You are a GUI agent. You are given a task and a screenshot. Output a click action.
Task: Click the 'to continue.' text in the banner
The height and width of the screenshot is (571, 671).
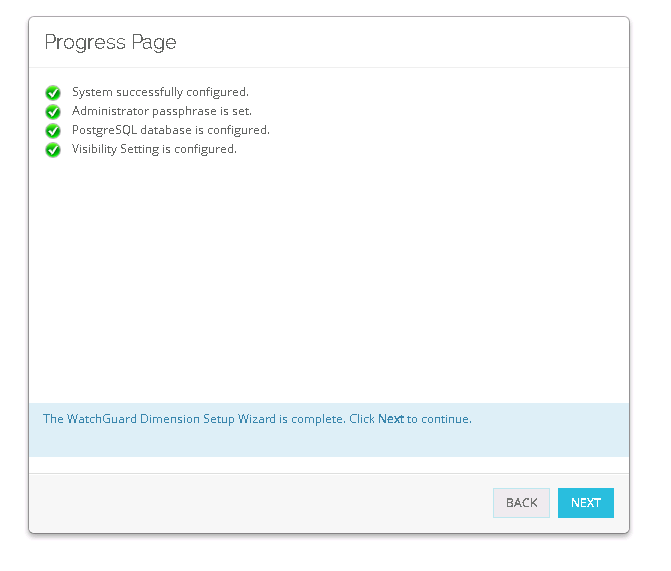tap(439, 419)
